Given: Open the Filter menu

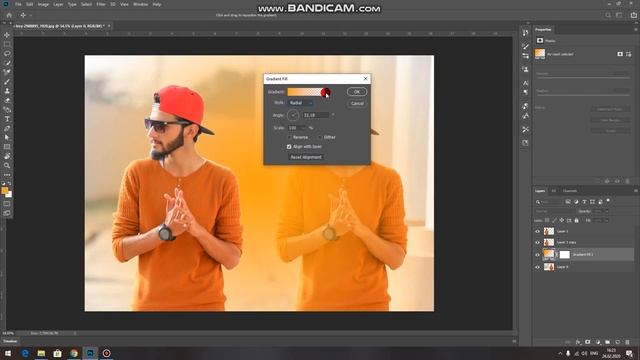Looking at the screenshot, I should [101, 4].
